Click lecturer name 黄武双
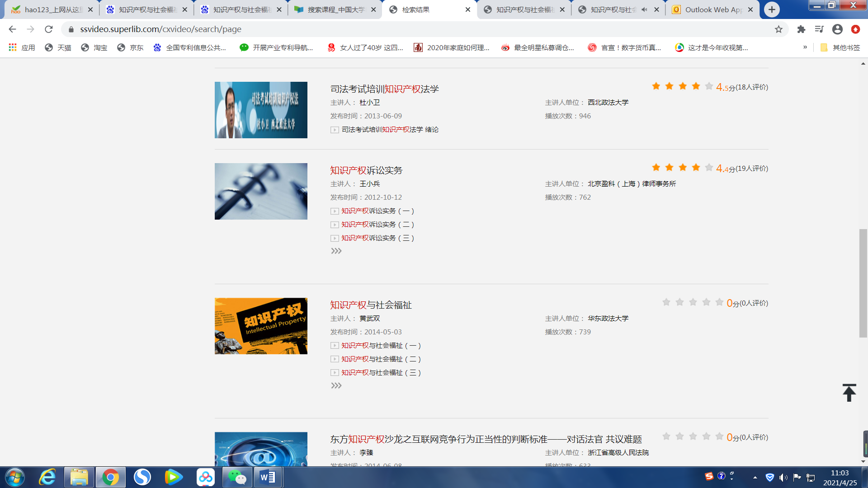 pyautogui.click(x=369, y=319)
